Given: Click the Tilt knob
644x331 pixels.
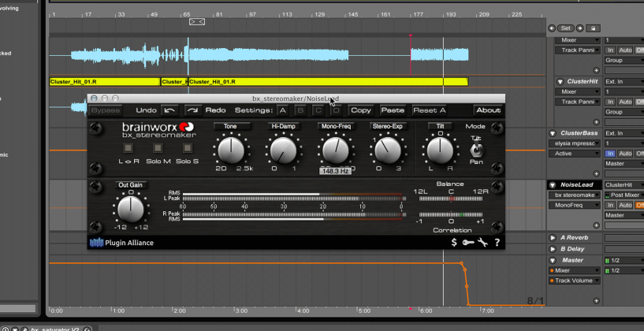Looking at the screenshot, I should (440, 151).
